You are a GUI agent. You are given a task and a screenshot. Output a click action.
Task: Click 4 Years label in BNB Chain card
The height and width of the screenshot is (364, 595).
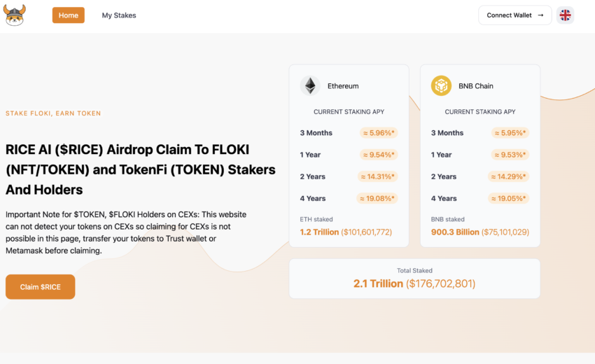point(444,198)
